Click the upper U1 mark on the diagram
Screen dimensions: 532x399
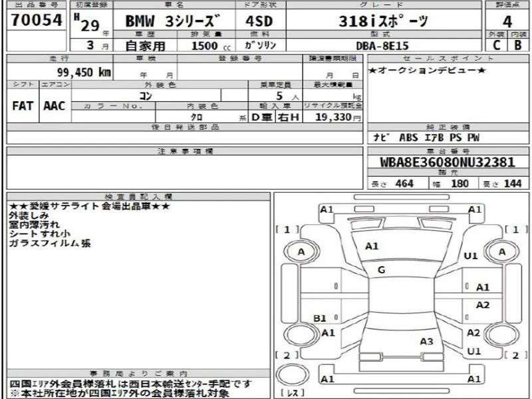coord(471,255)
